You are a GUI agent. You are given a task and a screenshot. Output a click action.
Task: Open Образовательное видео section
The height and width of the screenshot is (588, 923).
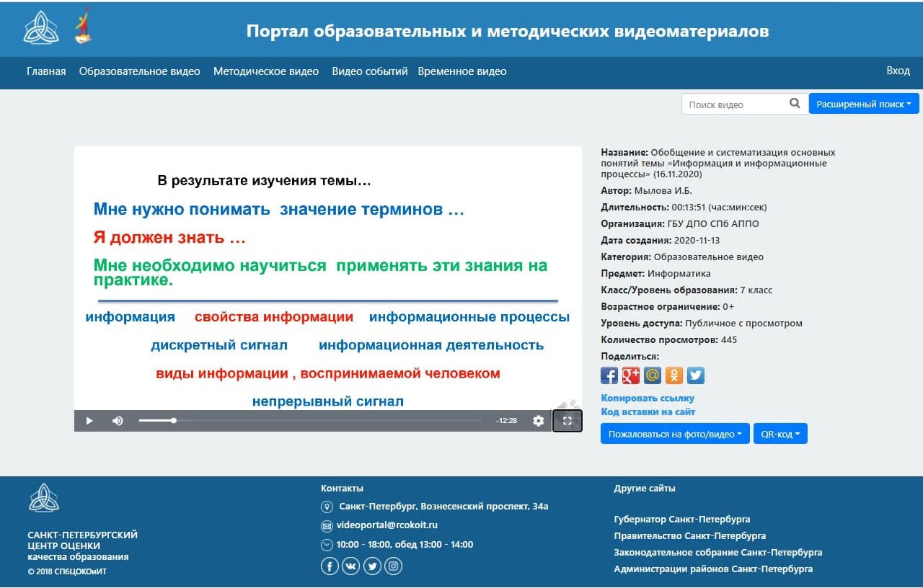coord(140,71)
